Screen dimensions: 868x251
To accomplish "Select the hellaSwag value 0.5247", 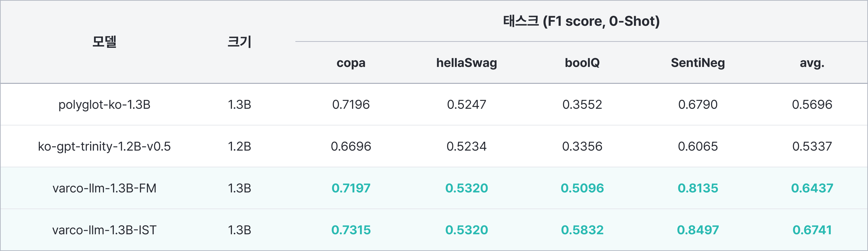I will 466,105.
